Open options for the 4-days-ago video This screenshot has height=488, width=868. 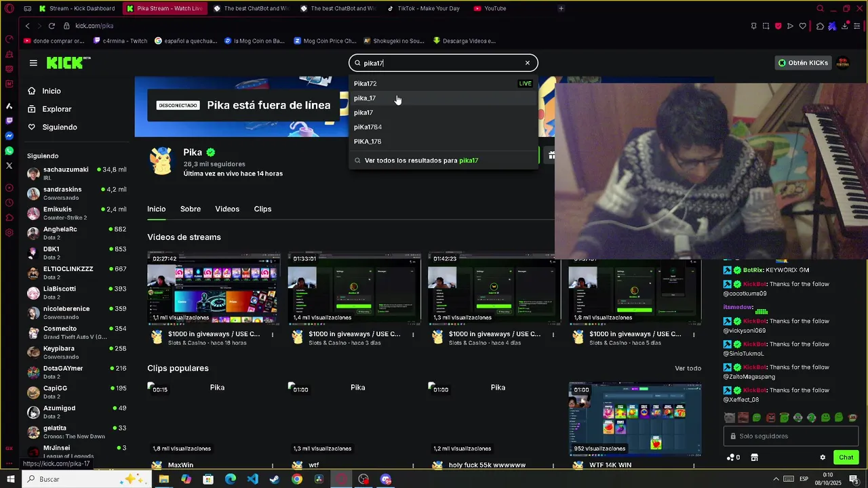pos(553,335)
